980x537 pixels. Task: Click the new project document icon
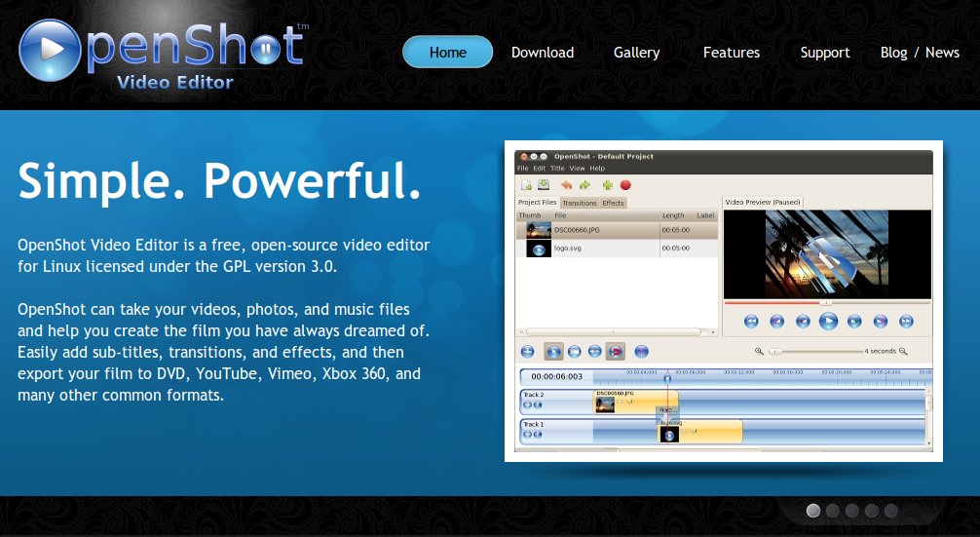point(526,184)
